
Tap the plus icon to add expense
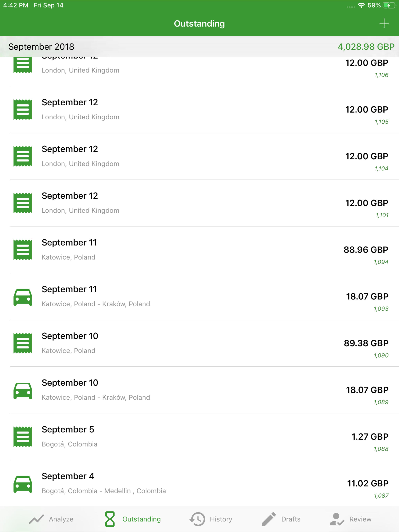point(384,23)
